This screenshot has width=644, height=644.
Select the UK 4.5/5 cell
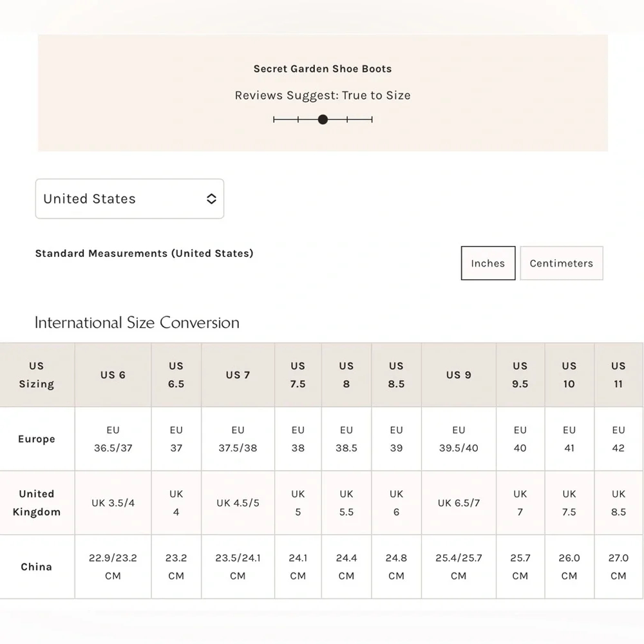click(x=238, y=503)
